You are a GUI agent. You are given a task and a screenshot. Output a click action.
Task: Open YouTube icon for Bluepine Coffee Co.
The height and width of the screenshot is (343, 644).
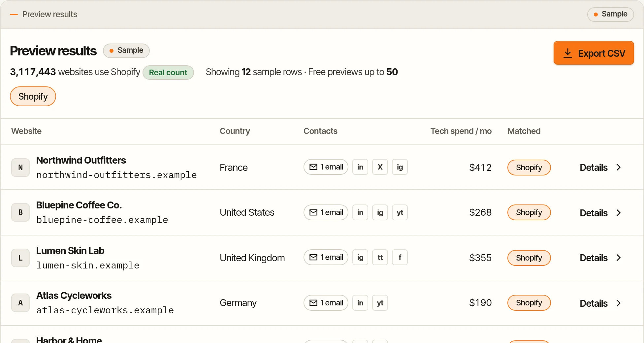point(400,212)
